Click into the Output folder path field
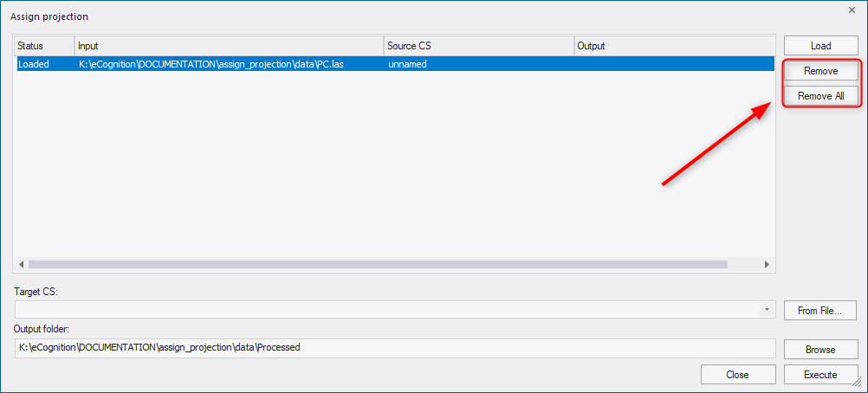 394,348
